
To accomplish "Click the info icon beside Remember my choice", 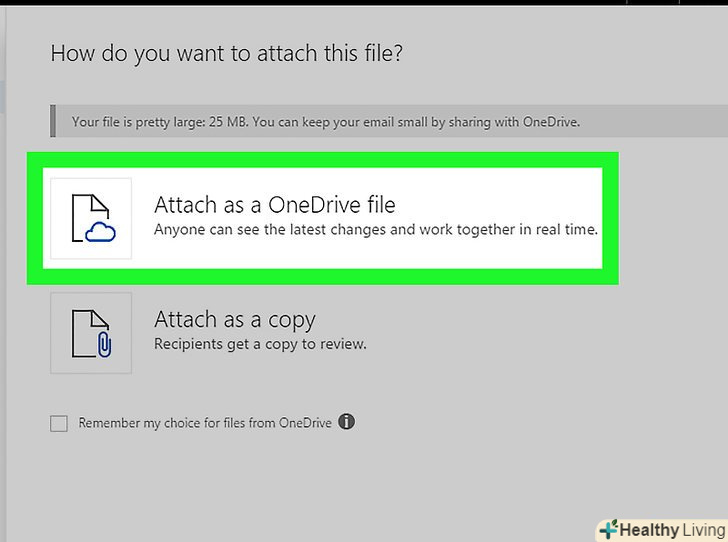I will tap(346, 422).
